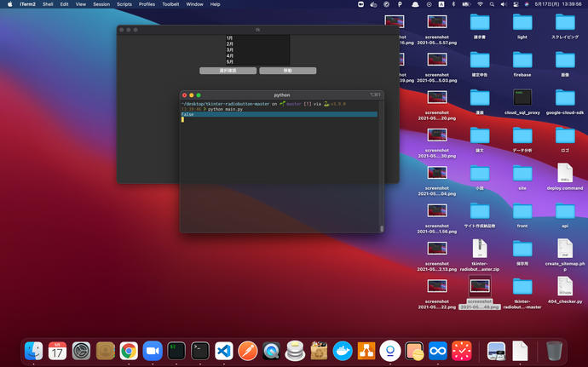Open Postman from the Dock
588x367 pixels.
(247, 352)
